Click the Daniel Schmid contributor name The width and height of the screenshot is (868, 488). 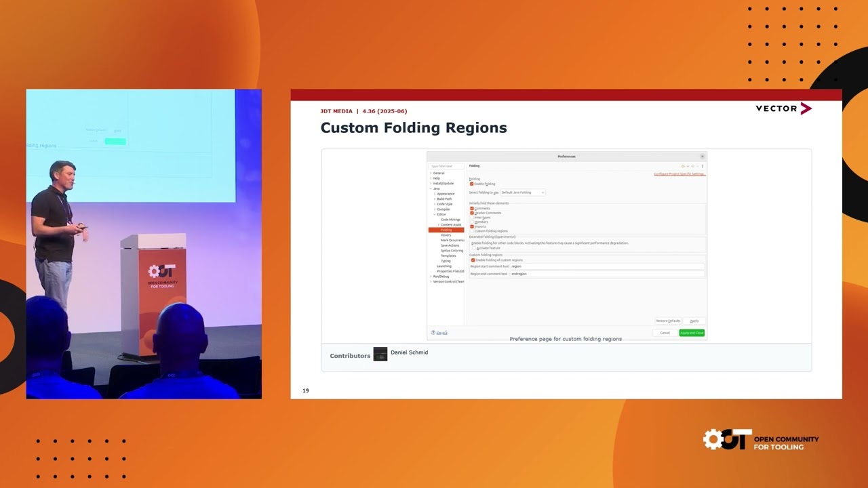click(x=409, y=352)
